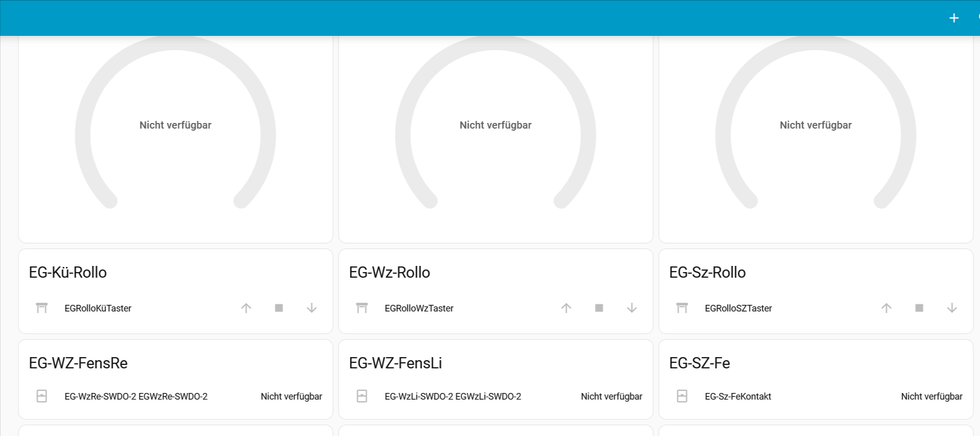Click the EGRolloKüTaster cover icon
This screenshot has width=980, height=436.
[x=41, y=308]
